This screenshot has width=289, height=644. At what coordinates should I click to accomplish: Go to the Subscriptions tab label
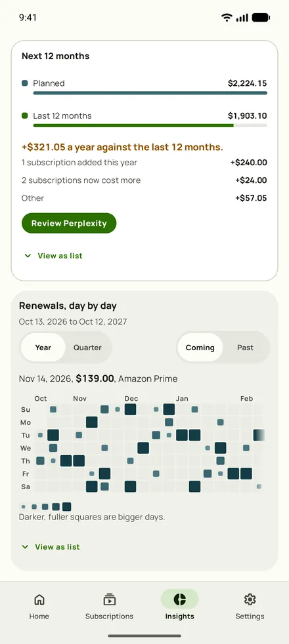[x=109, y=616]
